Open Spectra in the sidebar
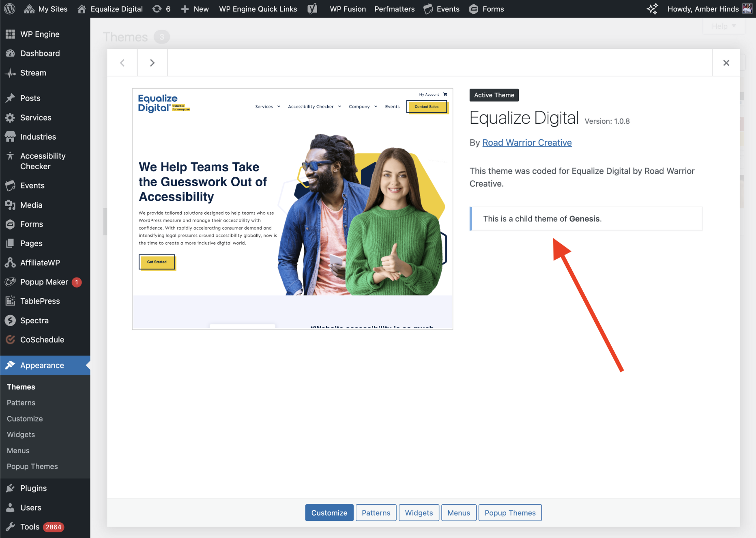Screen dimensions: 756x538 (x=45, y=320)
